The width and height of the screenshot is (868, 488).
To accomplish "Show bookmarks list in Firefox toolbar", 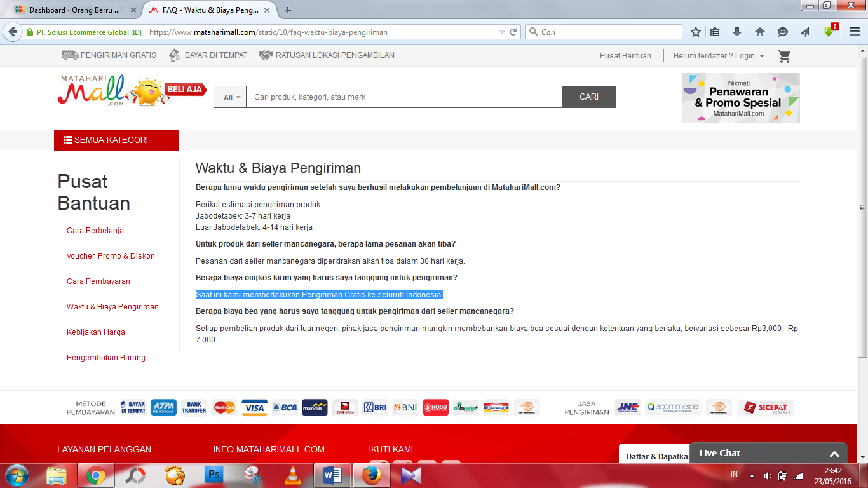I will click(715, 32).
